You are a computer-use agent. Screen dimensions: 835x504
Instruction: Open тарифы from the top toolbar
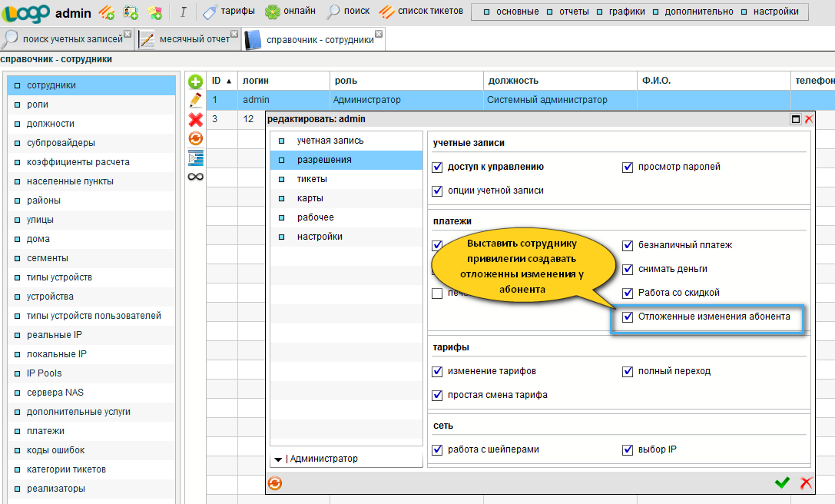pos(229,12)
